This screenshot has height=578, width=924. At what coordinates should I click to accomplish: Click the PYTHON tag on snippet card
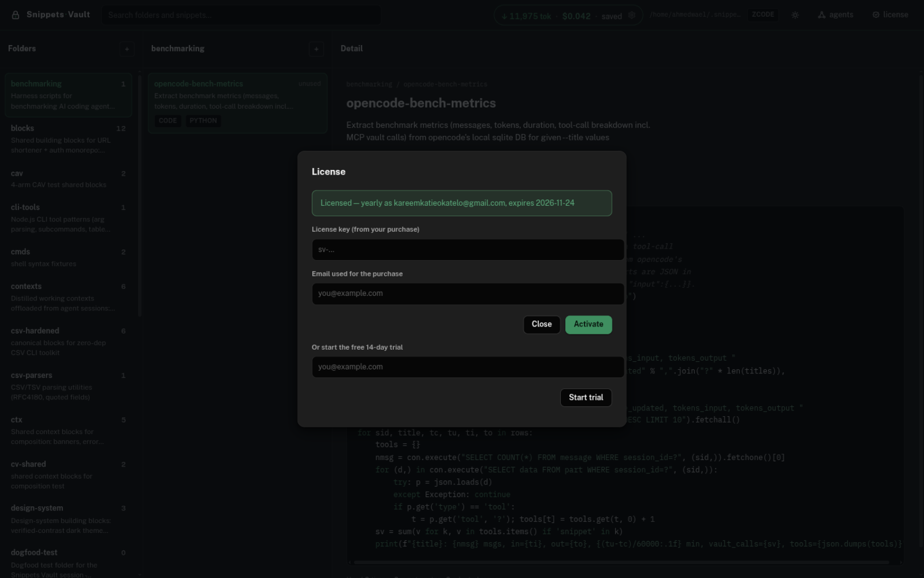point(203,121)
